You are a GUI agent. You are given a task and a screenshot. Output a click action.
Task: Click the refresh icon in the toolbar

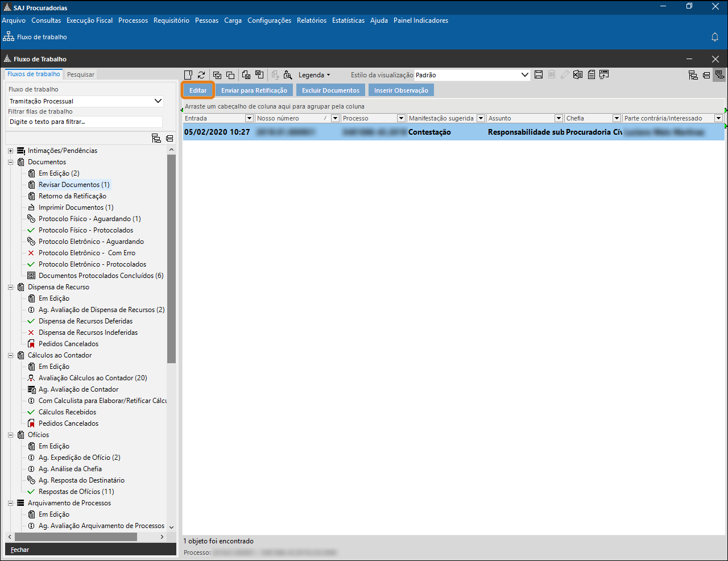pos(201,75)
